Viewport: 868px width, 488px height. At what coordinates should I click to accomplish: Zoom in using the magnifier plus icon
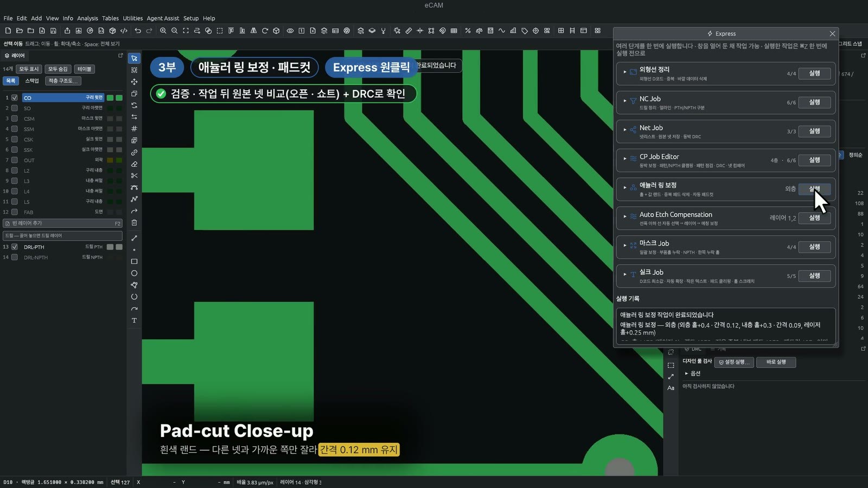point(163,31)
